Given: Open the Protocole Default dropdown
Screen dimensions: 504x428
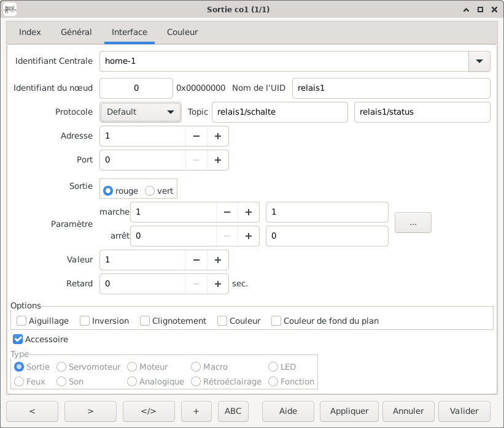Looking at the screenshot, I should [140, 112].
